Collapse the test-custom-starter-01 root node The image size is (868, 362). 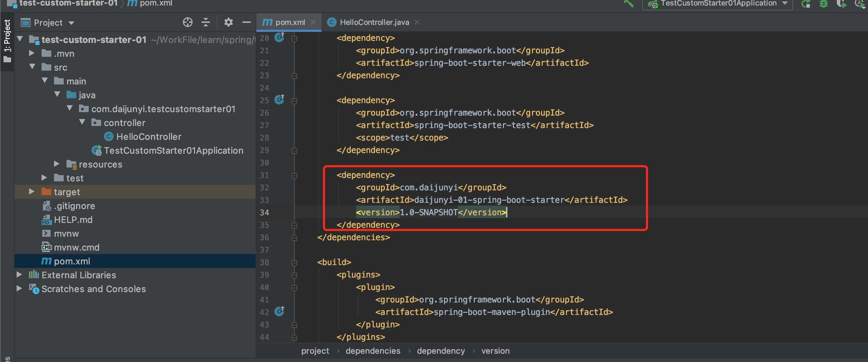pyautogui.click(x=20, y=39)
